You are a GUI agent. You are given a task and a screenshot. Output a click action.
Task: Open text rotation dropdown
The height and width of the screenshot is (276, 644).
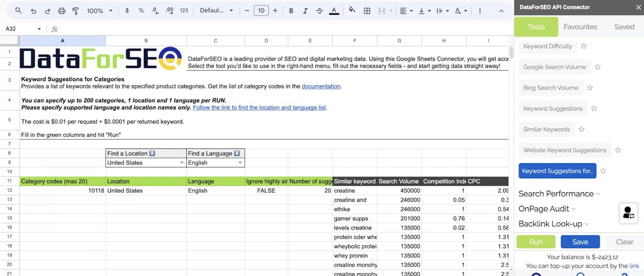[x=461, y=10]
